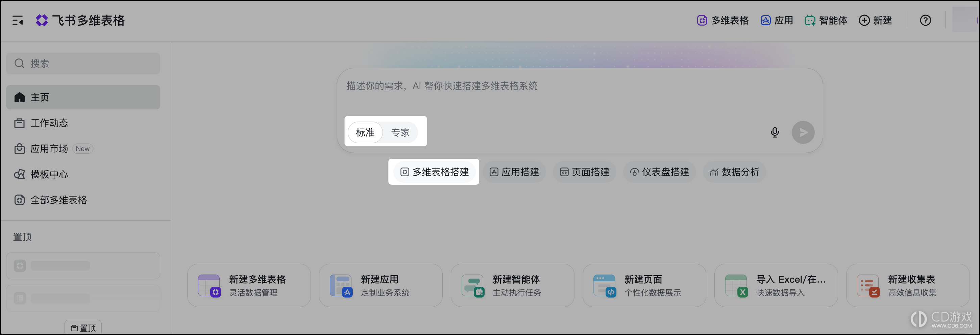Open 全部多维表格 in sidebar
Screen dimensions: 980x335
point(83,200)
